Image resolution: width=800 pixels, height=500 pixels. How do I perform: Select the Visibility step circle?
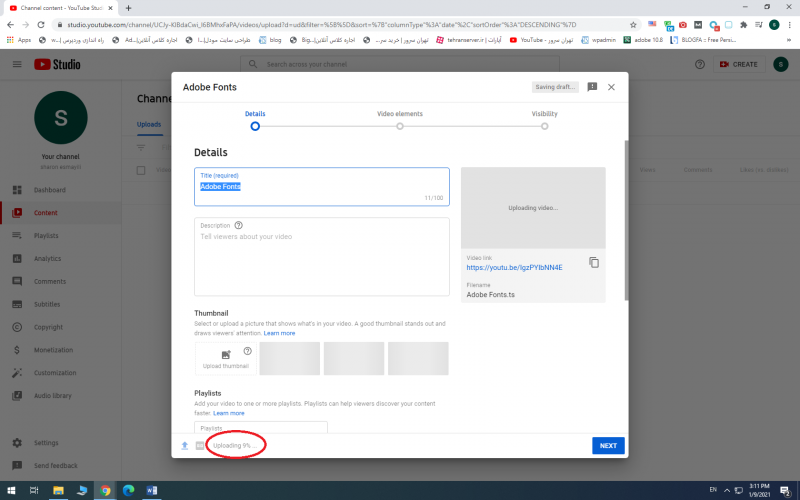tap(545, 126)
